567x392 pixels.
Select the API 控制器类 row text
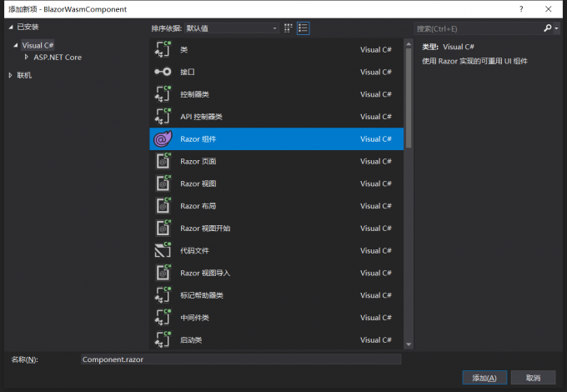(x=201, y=117)
